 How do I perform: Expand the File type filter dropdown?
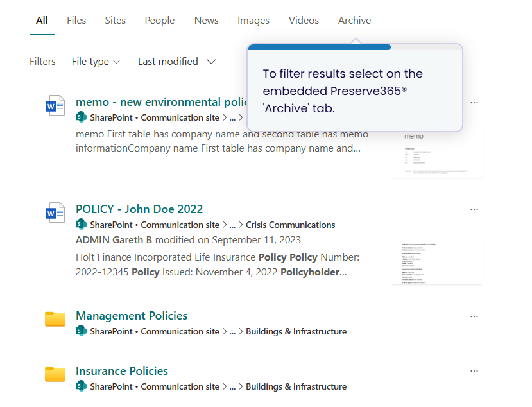pyautogui.click(x=96, y=62)
